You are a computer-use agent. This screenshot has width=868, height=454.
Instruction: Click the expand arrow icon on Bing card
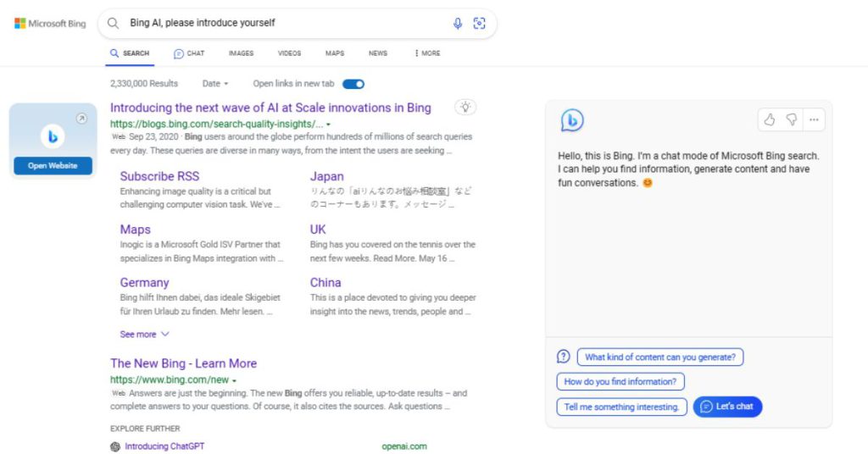[x=81, y=119]
